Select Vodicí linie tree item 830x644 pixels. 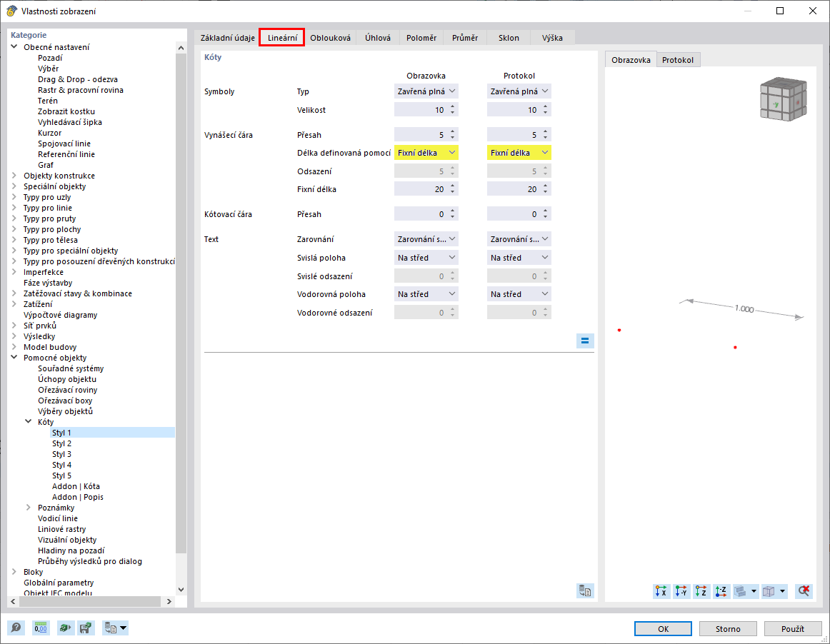click(x=58, y=518)
